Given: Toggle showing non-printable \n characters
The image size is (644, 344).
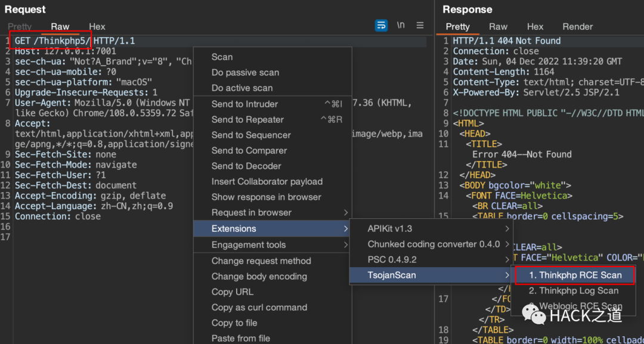Looking at the screenshot, I should point(401,25).
